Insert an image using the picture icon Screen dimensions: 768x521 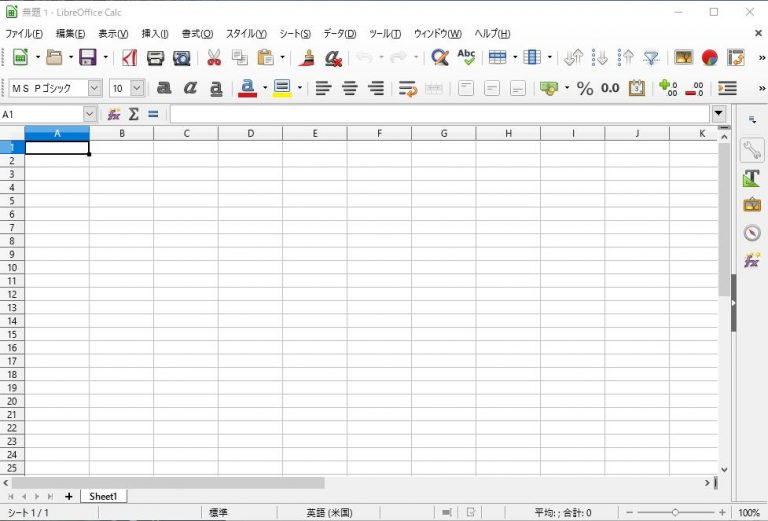click(x=684, y=58)
